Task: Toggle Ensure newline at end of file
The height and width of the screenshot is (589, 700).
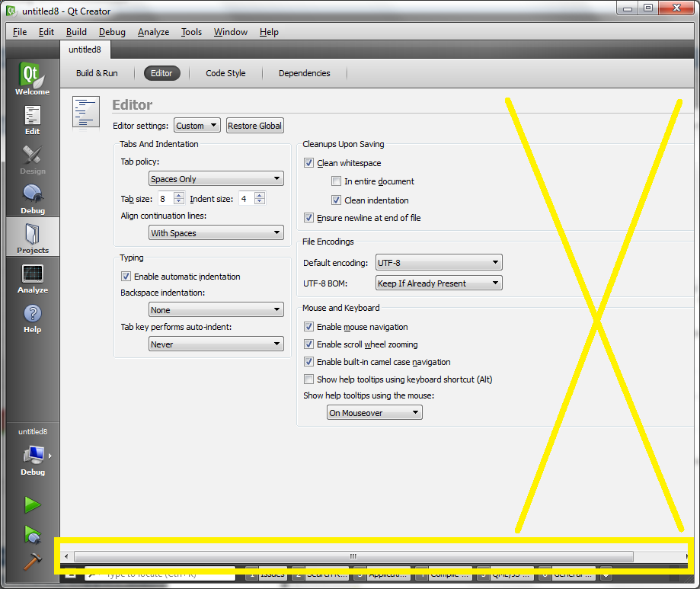Action: point(308,217)
